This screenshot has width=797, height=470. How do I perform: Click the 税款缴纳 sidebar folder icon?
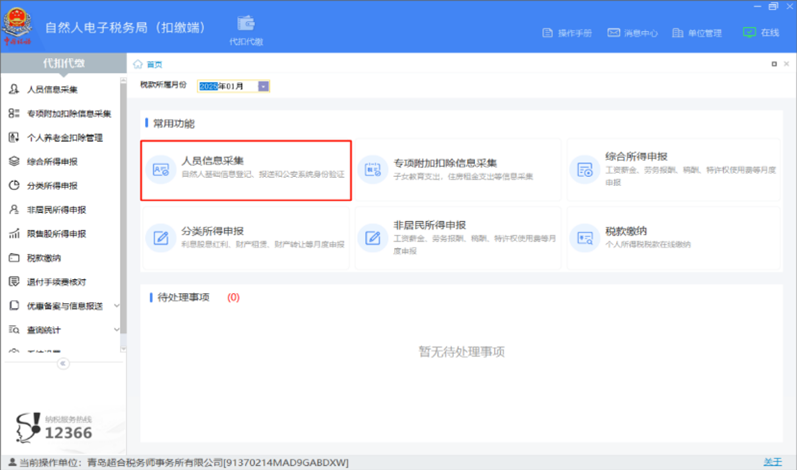[x=14, y=258]
